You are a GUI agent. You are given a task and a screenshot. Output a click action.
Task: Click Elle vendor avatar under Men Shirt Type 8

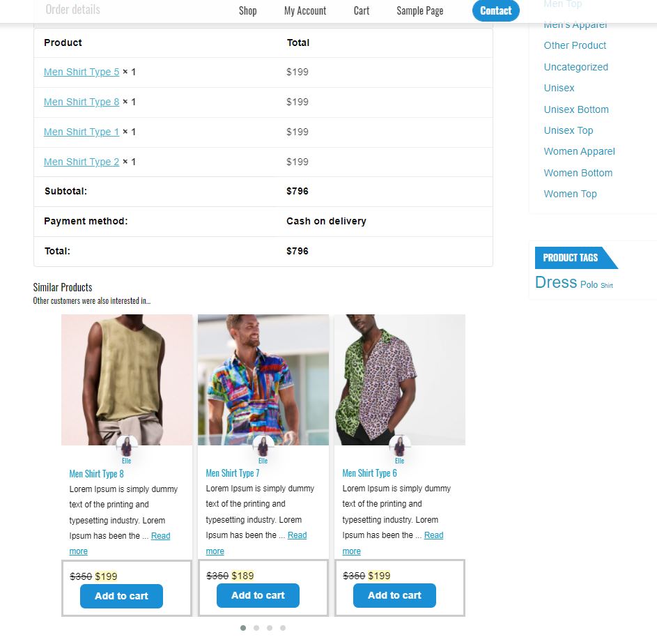tap(127, 446)
